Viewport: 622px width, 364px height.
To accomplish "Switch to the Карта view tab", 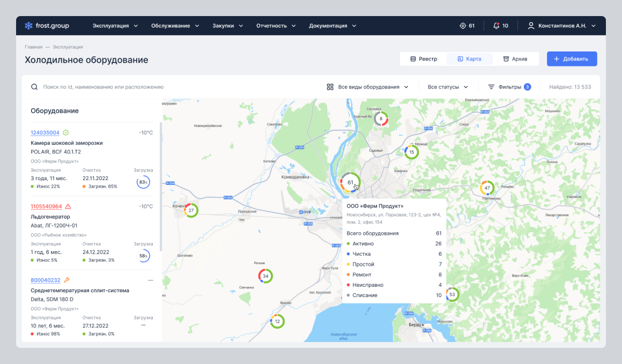I will 469,58.
